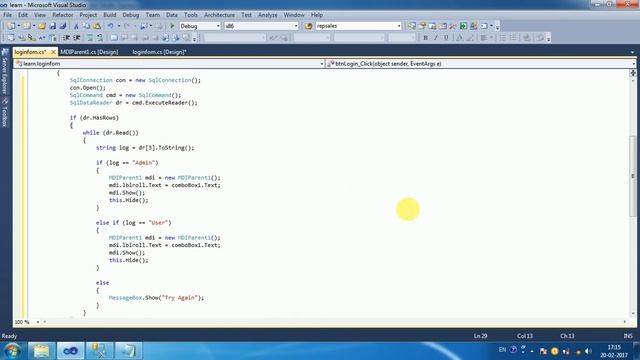
Task: Click the Save All icon
Action: (63, 26)
